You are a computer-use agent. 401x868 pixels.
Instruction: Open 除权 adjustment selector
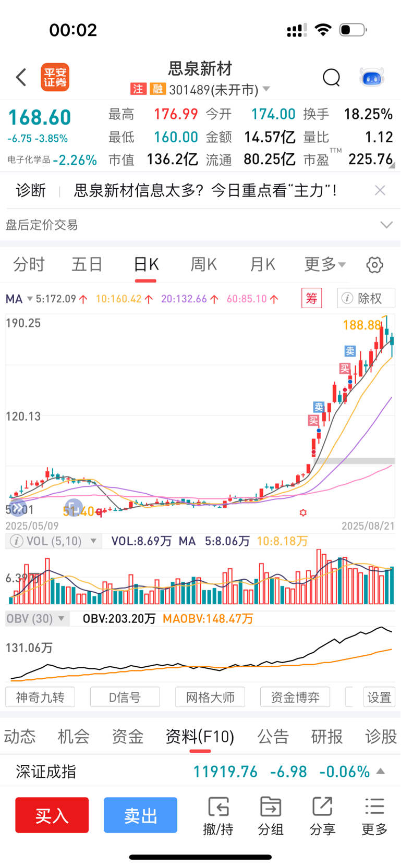tap(366, 298)
